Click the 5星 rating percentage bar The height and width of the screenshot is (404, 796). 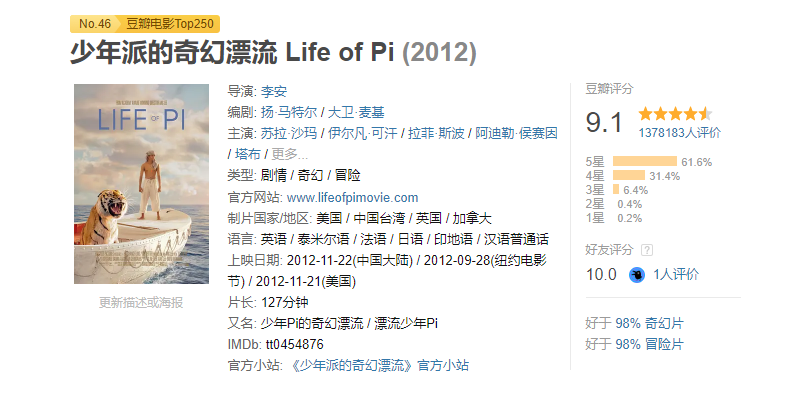point(645,162)
